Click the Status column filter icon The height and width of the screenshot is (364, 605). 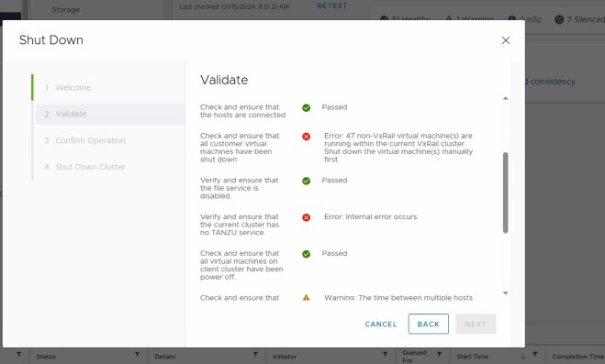pos(137,354)
